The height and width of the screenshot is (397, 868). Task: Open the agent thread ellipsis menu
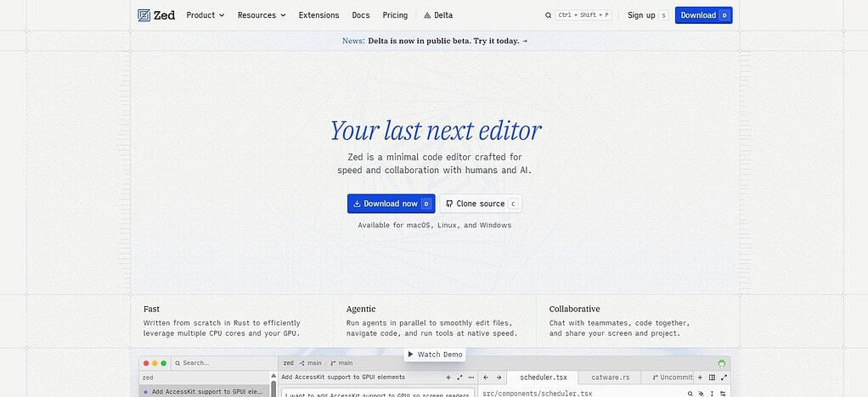tap(471, 377)
